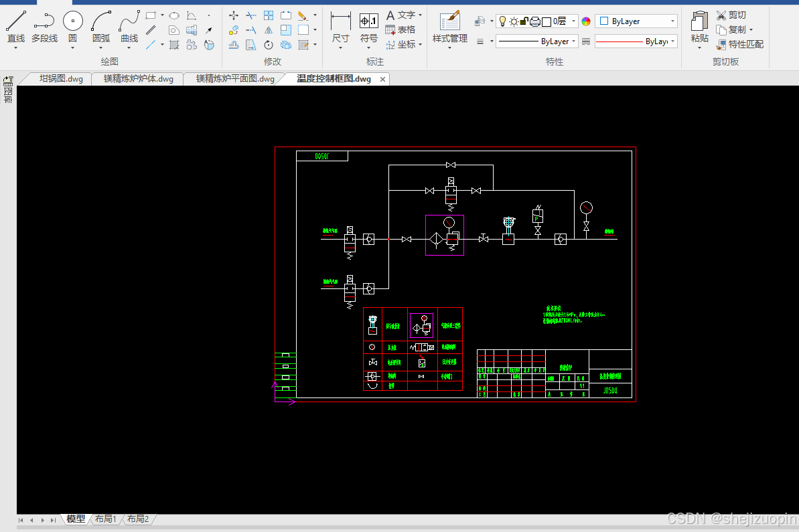Select the 模型 model tab
Screen dimensions: 799x532
(x=76, y=519)
